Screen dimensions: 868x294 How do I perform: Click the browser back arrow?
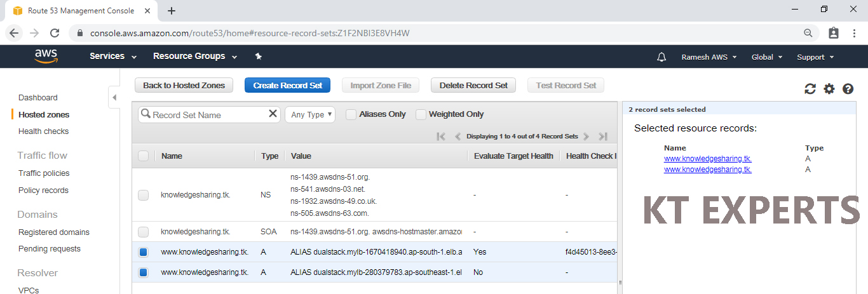pyautogui.click(x=14, y=33)
